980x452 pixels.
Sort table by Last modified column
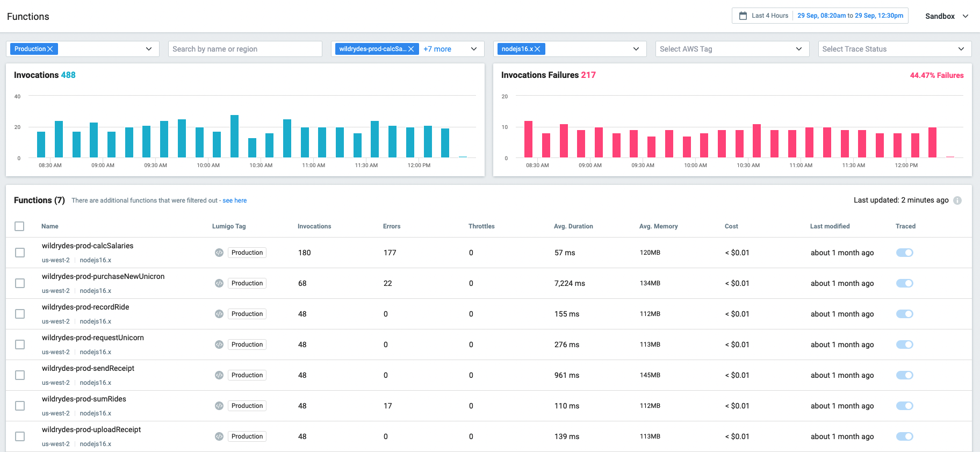pos(830,226)
